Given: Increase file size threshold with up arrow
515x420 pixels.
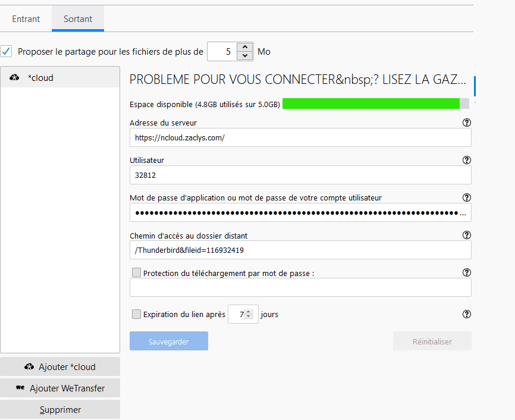Looking at the screenshot, I should coord(244,48).
